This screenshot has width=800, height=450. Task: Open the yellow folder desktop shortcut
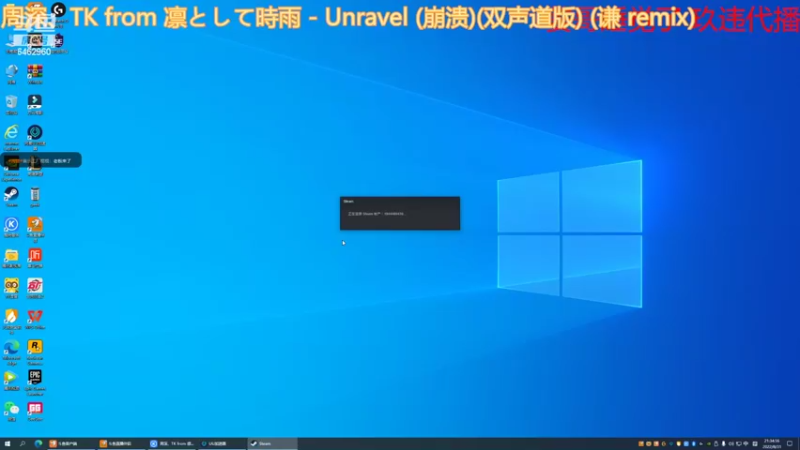11,258
